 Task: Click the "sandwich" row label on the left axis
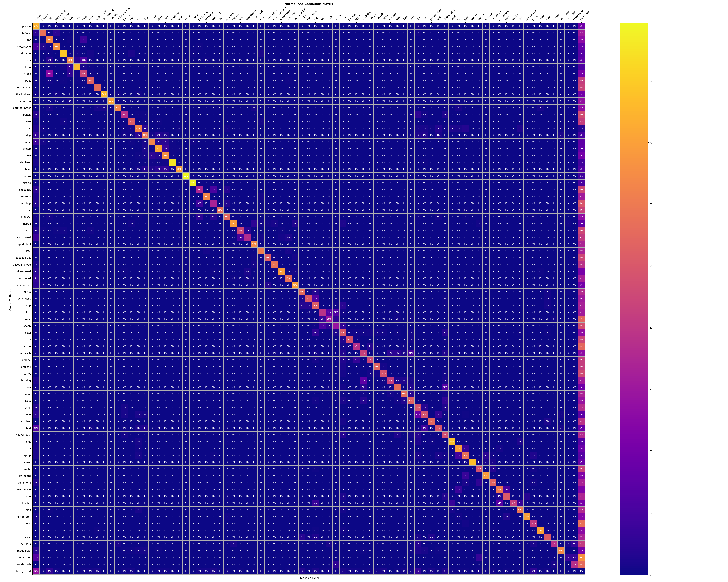coord(25,353)
